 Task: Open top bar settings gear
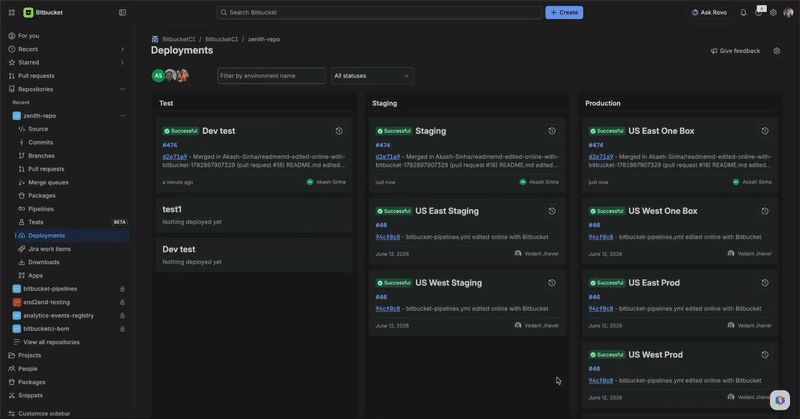point(773,12)
